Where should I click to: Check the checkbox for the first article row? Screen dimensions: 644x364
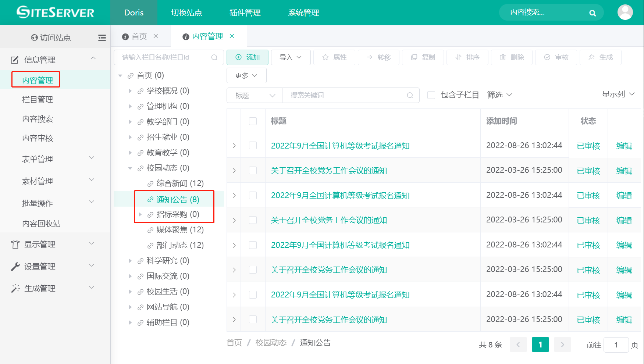tap(253, 145)
